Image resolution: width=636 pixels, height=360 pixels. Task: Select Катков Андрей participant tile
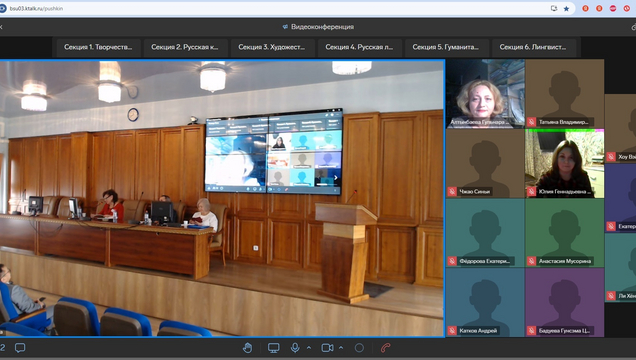pos(485,302)
